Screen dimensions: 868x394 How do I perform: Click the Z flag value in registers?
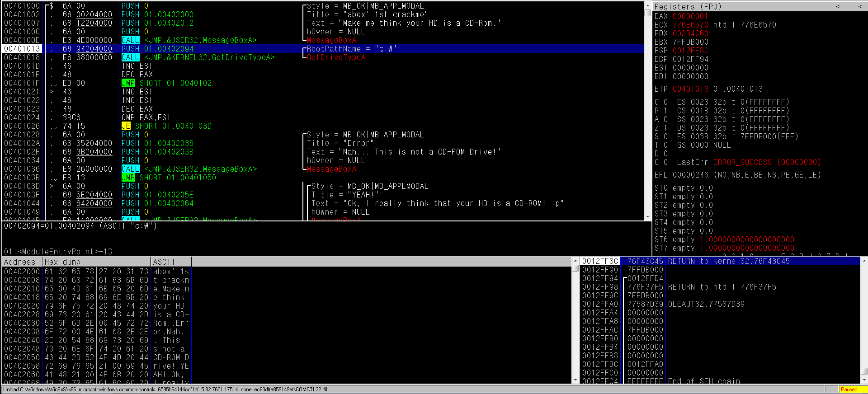point(665,128)
